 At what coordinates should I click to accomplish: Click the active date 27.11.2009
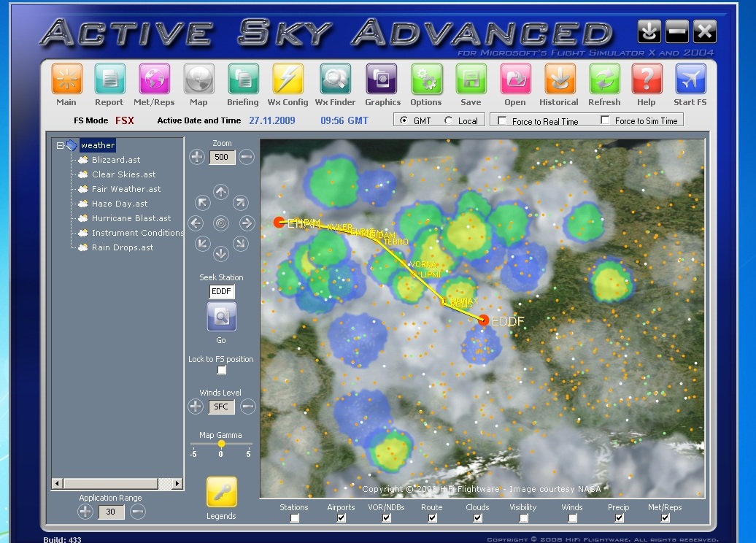272,120
